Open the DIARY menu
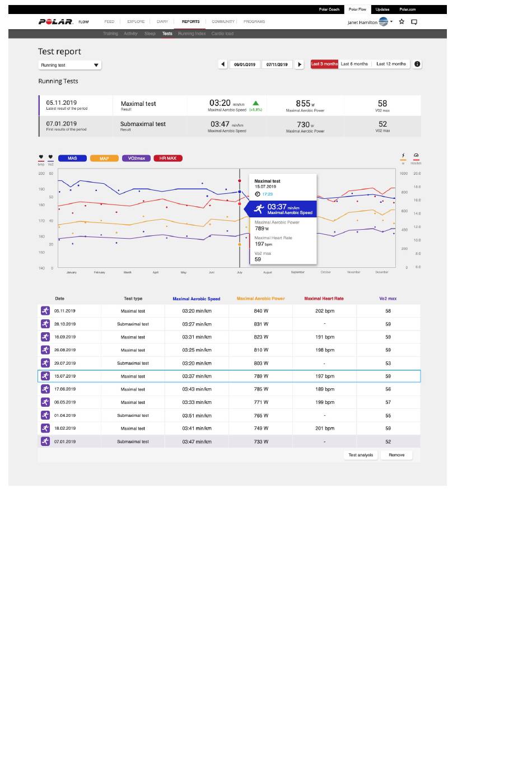Image resolution: width=532 pixels, height=767 pixels. (x=162, y=22)
